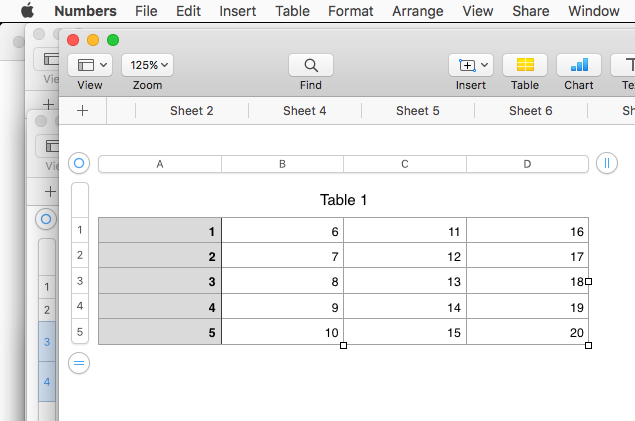Select the cell containing 13
The height and width of the screenshot is (421, 635).
pos(405,282)
